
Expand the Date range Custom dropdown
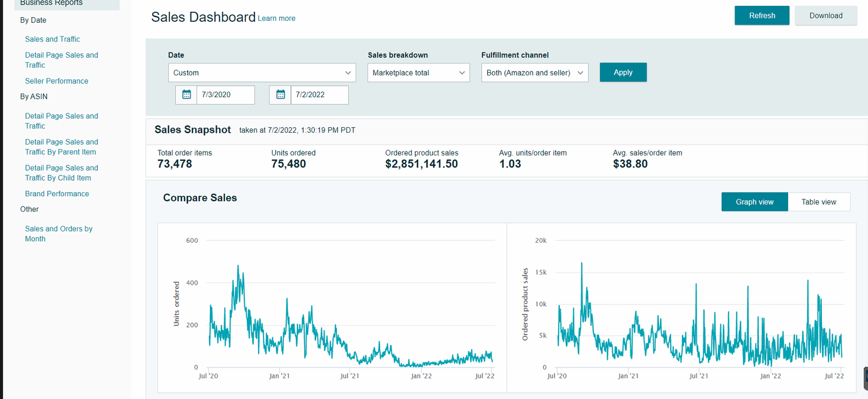click(262, 73)
